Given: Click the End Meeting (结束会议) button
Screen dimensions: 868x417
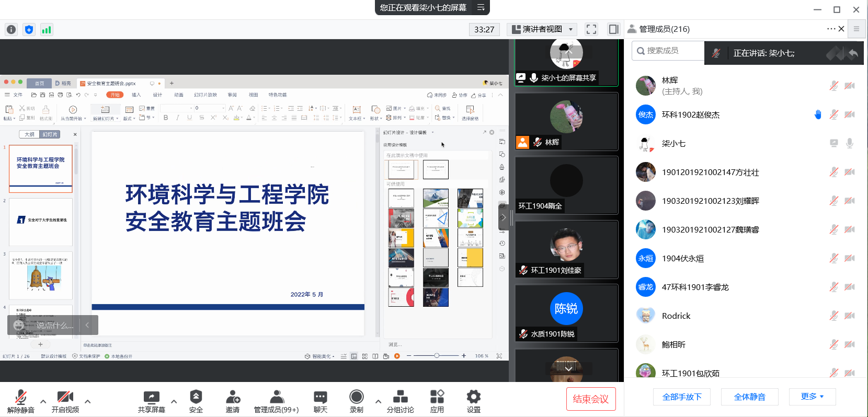Looking at the screenshot, I should point(590,399).
